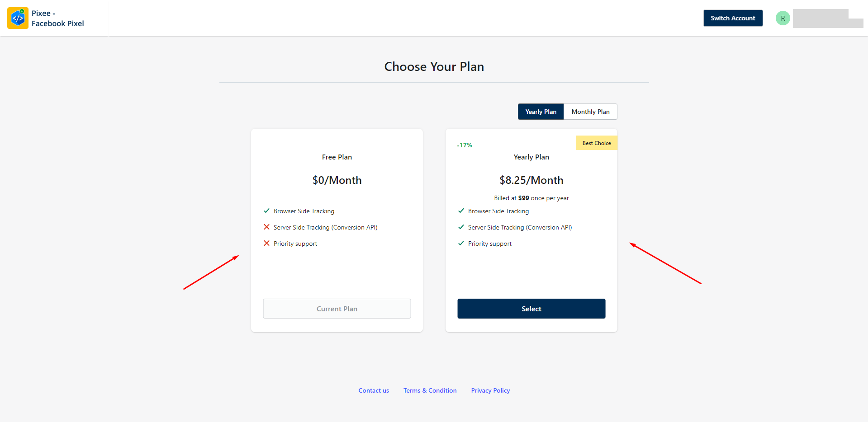Select the Yearly Plan billing toggle

[541, 112]
